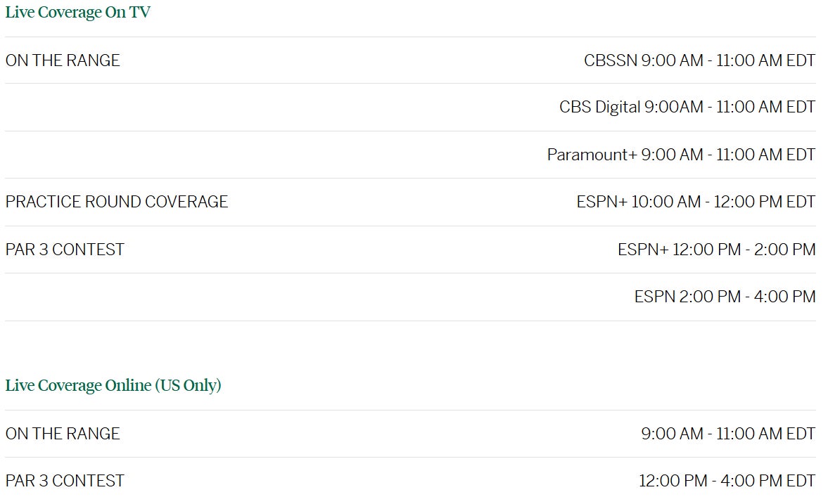Click the Live Coverage Online (US Only) heading
This screenshot has height=504, width=828.
[113, 385]
